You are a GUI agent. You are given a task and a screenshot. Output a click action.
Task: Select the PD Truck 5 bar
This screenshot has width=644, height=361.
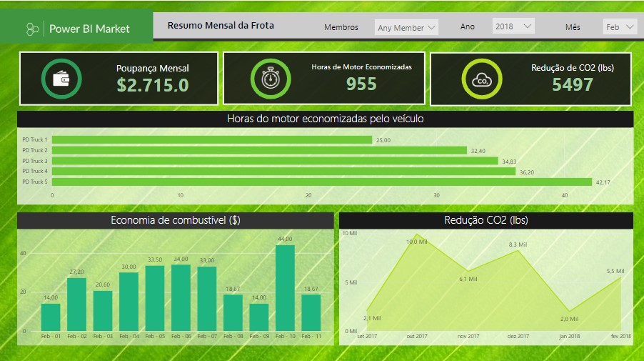point(321,182)
